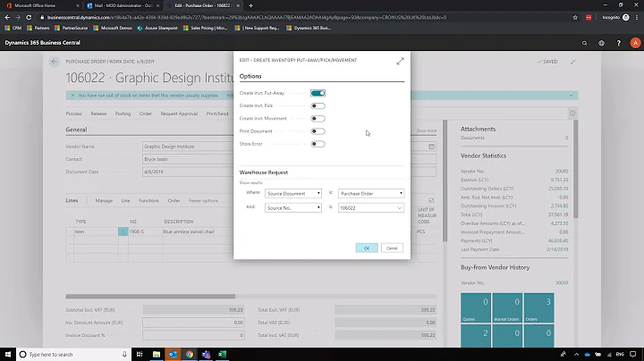Switch to the Mail MOD Administrator tab
Viewport: 644px width, 361px height.
(123, 5)
